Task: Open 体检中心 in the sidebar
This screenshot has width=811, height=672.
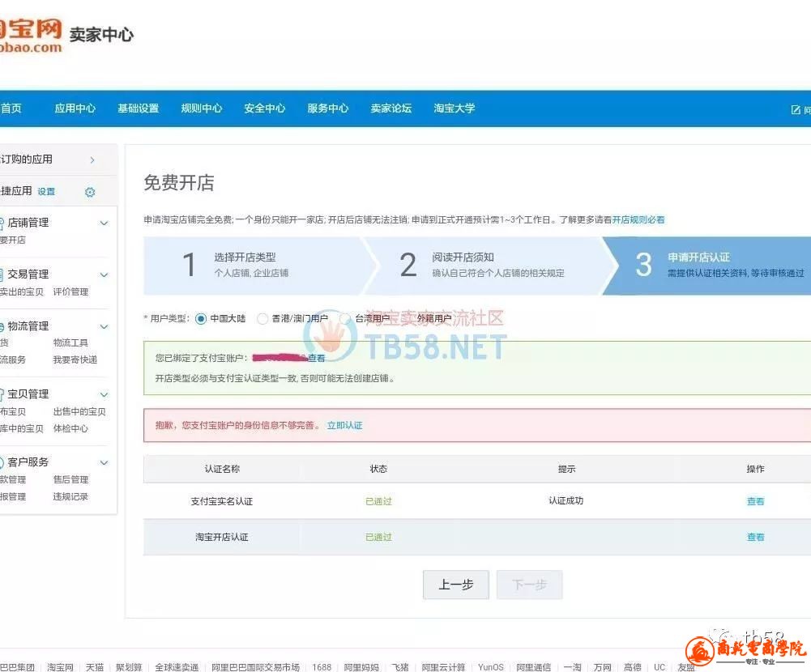Action: point(70,428)
